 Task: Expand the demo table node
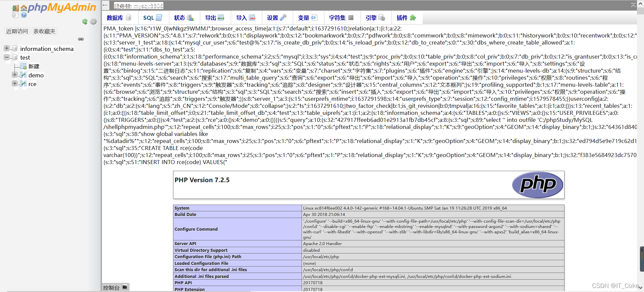pyautogui.click(x=15, y=75)
